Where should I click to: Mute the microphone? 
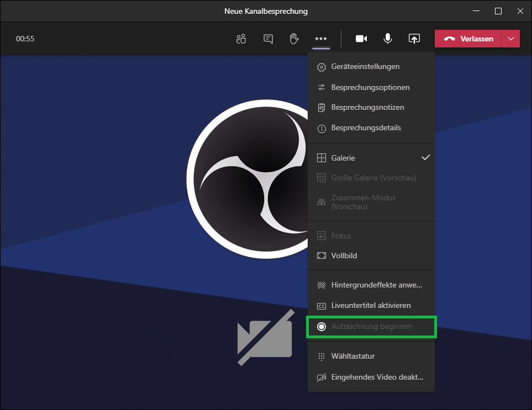(x=387, y=39)
